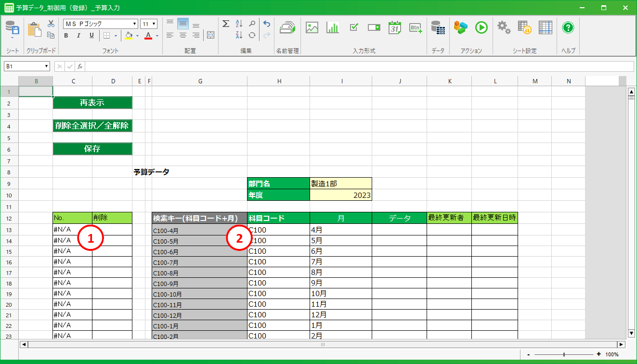The image size is (637, 364).
Task: Expand the B1 name box dropdown
Action: pyautogui.click(x=46, y=66)
